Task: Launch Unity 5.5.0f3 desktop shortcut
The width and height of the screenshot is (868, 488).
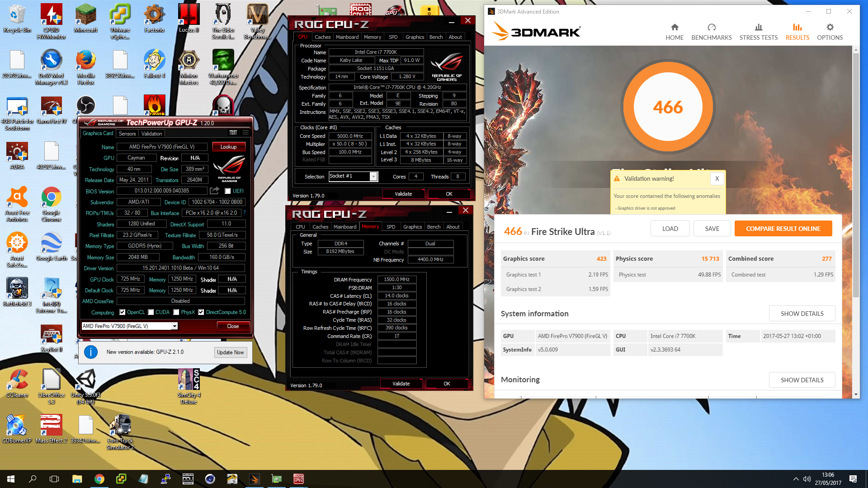Action: [x=86, y=386]
